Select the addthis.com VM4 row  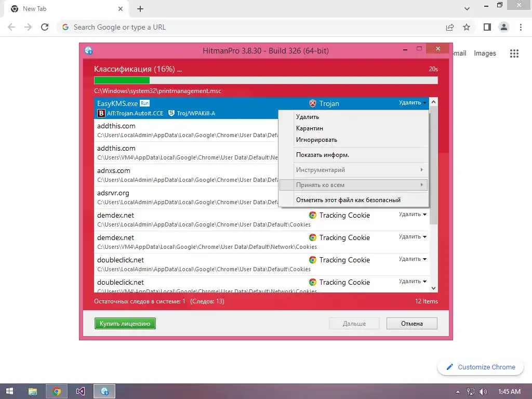pyautogui.click(x=186, y=153)
